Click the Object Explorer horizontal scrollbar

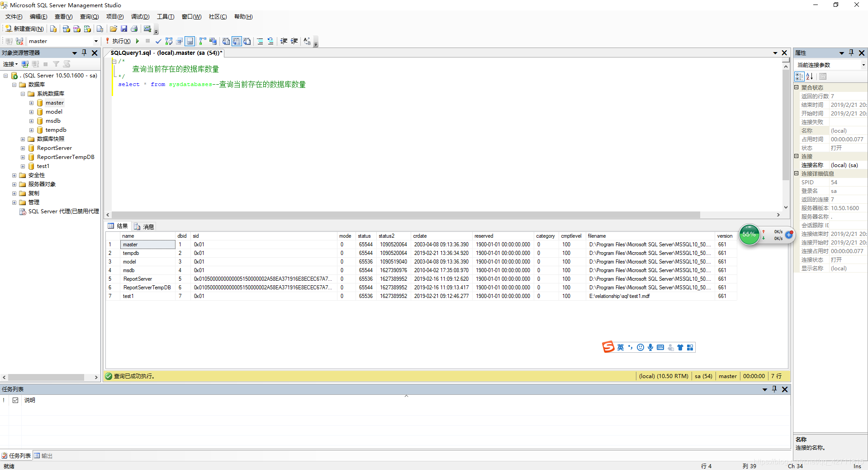point(46,377)
